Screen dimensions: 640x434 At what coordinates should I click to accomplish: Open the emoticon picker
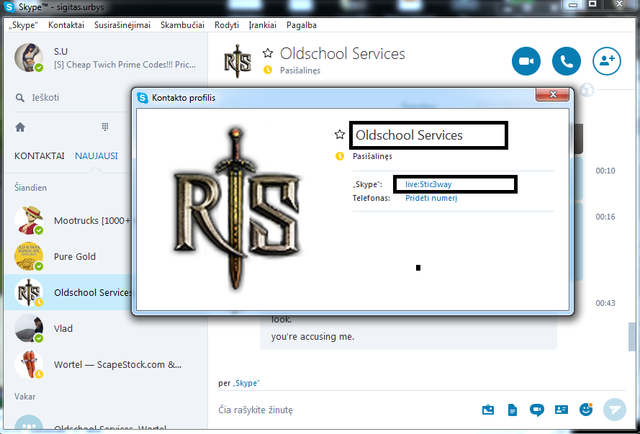(586, 409)
